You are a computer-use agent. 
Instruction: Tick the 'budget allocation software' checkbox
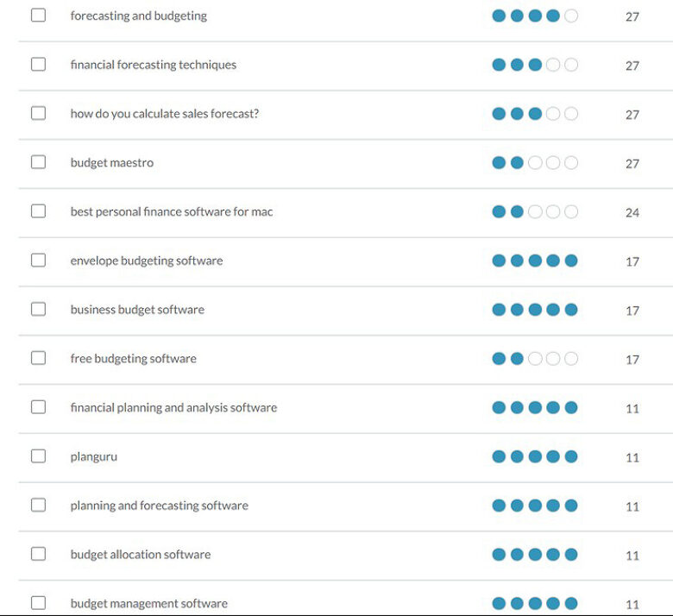coord(38,553)
